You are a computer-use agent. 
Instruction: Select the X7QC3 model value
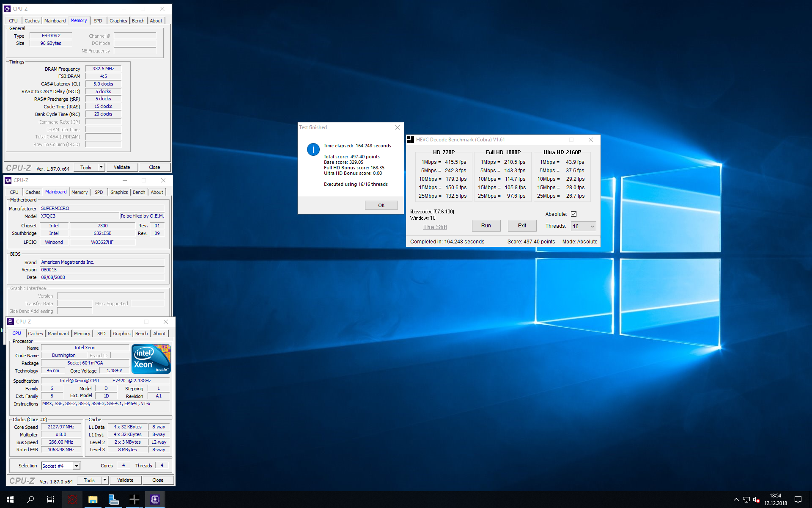(80, 216)
